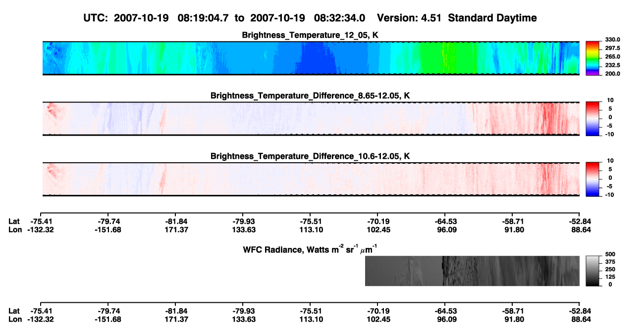
Task: Click the 113.10 longitude label on lower axis
Action: [x=310, y=319]
